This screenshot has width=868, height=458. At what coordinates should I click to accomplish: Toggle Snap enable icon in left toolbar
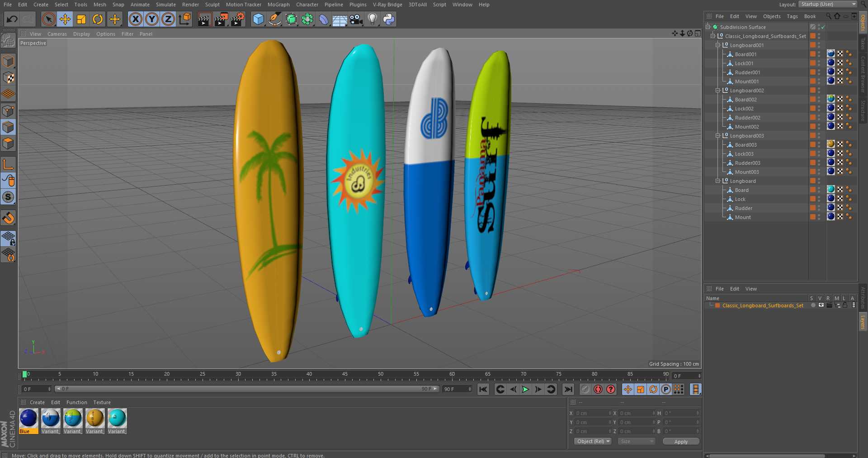[8, 218]
